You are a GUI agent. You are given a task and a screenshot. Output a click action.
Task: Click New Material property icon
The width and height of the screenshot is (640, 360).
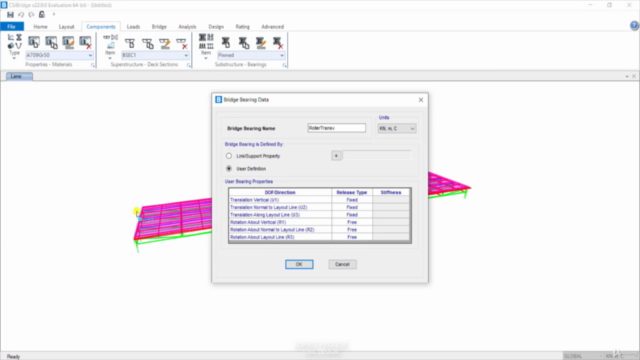tap(34, 42)
